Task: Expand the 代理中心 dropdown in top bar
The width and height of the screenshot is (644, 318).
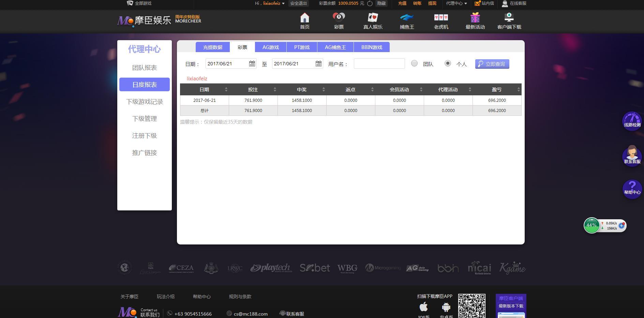Action: tap(456, 4)
